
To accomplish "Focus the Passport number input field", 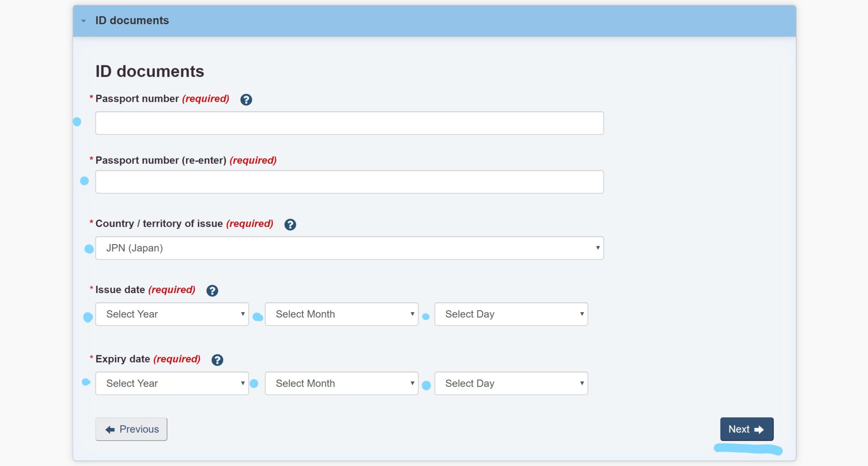I will pyautogui.click(x=349, y=123).
